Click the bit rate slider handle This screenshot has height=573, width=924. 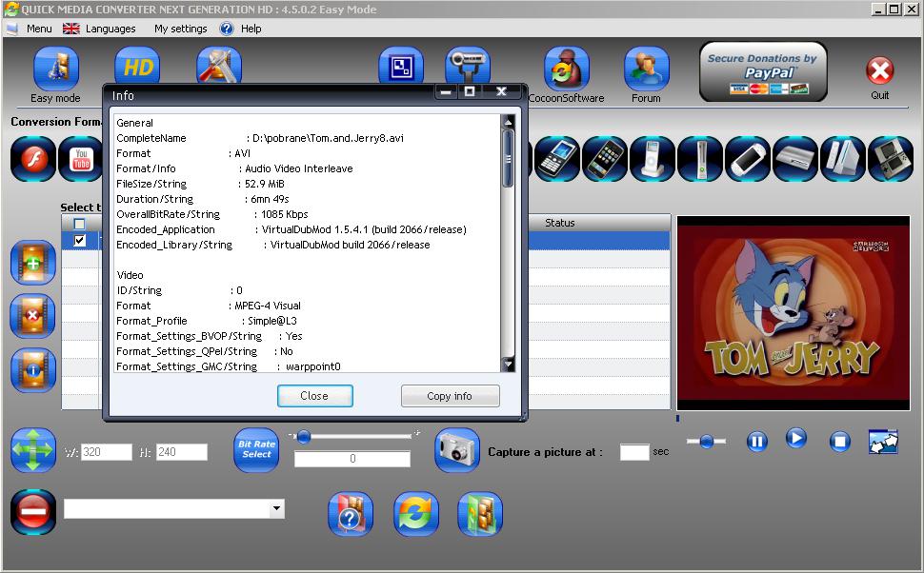[x=304, y=436]
